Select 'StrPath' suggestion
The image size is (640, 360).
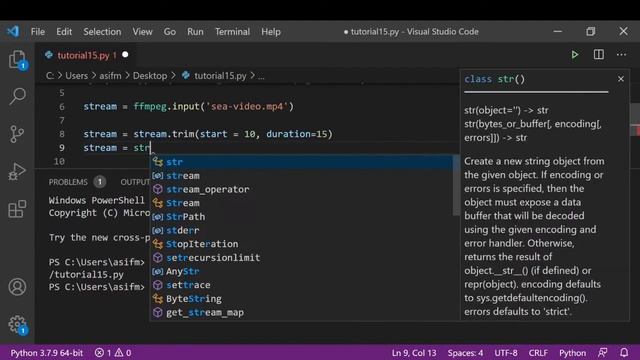pos(301,217)
